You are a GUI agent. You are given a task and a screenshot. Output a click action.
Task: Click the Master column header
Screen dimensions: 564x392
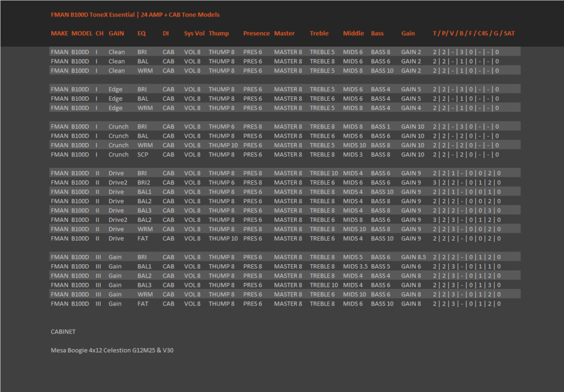pos(284,34)
